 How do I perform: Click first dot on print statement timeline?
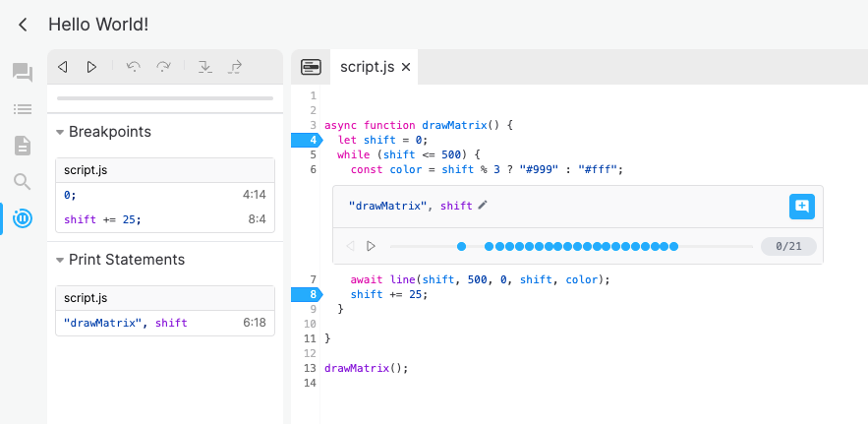tap(461, 247)
